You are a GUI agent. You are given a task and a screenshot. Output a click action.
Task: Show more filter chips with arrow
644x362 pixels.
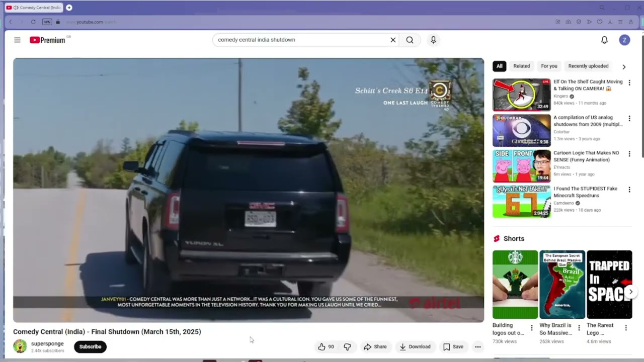coord(624,66)
